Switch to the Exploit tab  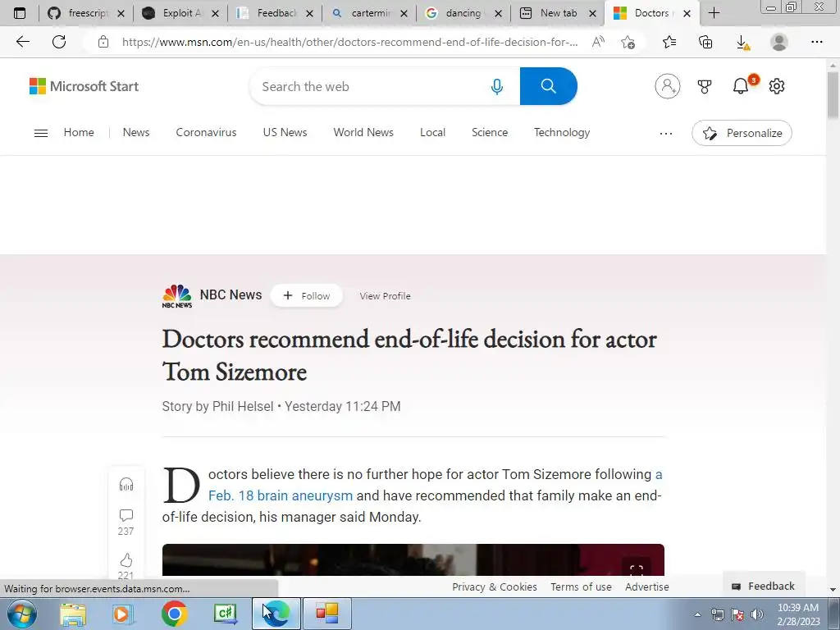(180, 13)
